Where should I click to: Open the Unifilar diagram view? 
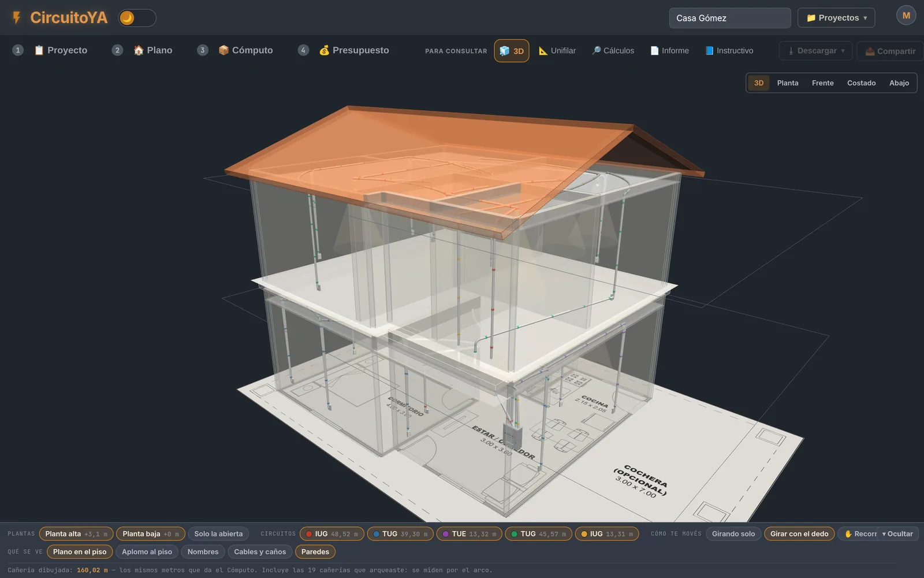[557, 51]
